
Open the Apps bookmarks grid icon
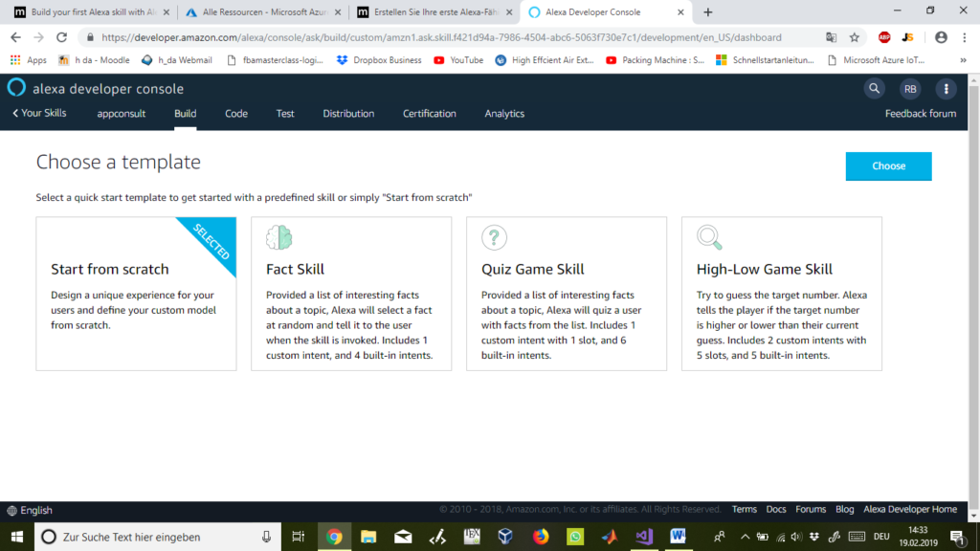coord(15,60)
